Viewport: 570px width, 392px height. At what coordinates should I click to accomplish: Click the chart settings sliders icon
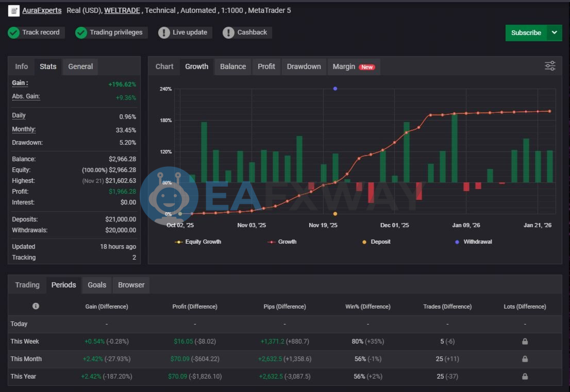550,66
